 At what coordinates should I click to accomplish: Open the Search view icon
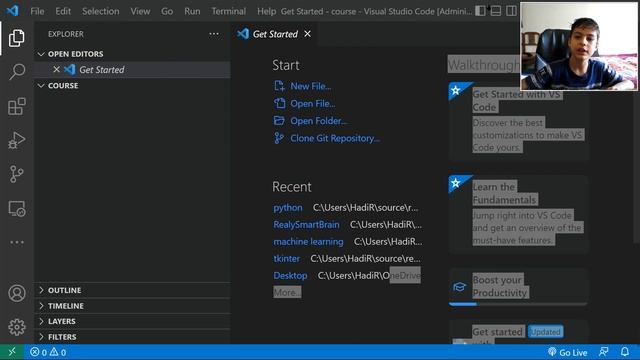pyautogui.click(x=16, y=72)
